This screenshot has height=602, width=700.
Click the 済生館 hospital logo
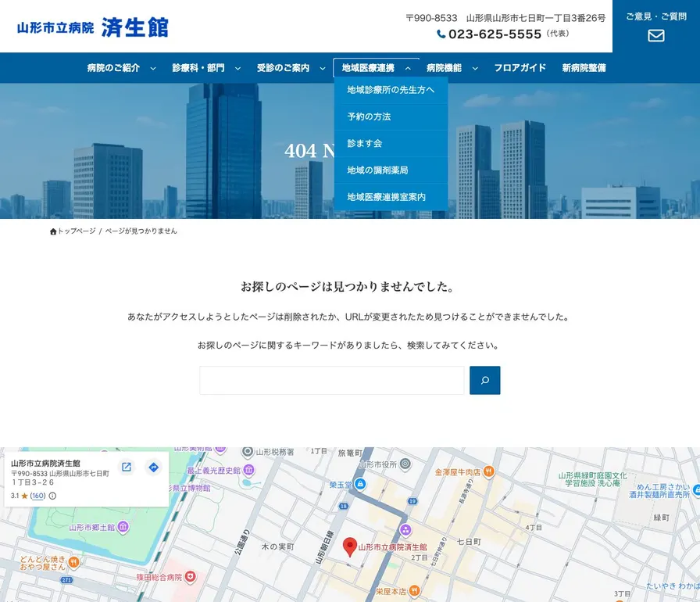click(92, 27)
